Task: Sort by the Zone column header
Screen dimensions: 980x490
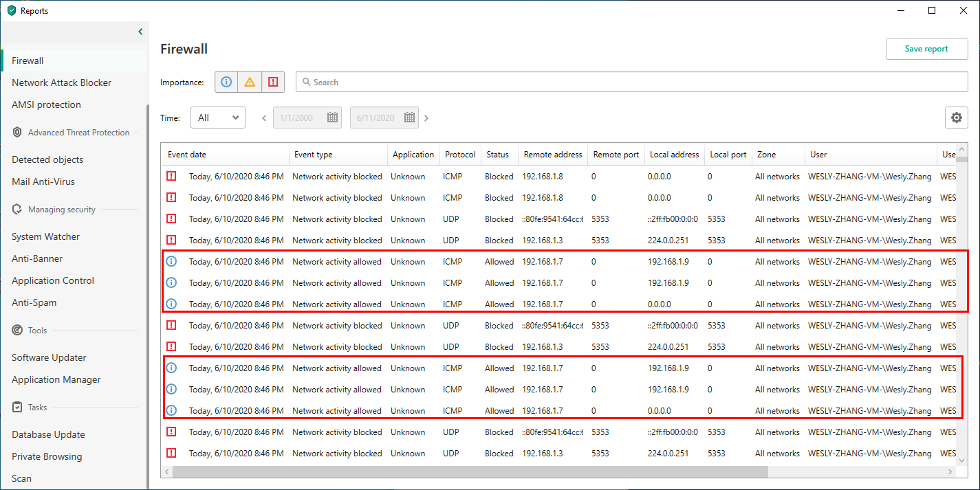Action: pyautogui.click(x=778, y=155)
